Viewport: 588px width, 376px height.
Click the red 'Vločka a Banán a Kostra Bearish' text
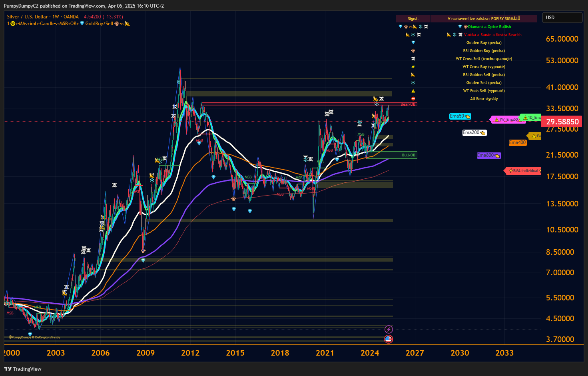[493, 35]
